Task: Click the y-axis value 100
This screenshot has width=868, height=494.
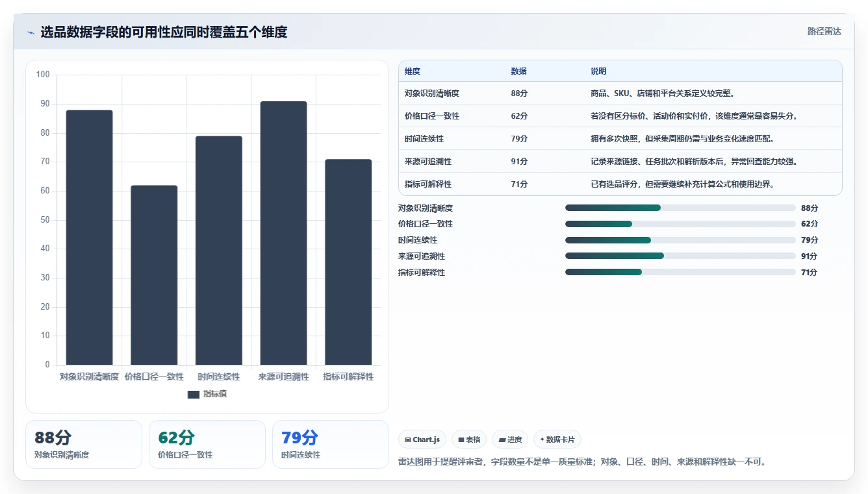Action: tap(43, 75)
